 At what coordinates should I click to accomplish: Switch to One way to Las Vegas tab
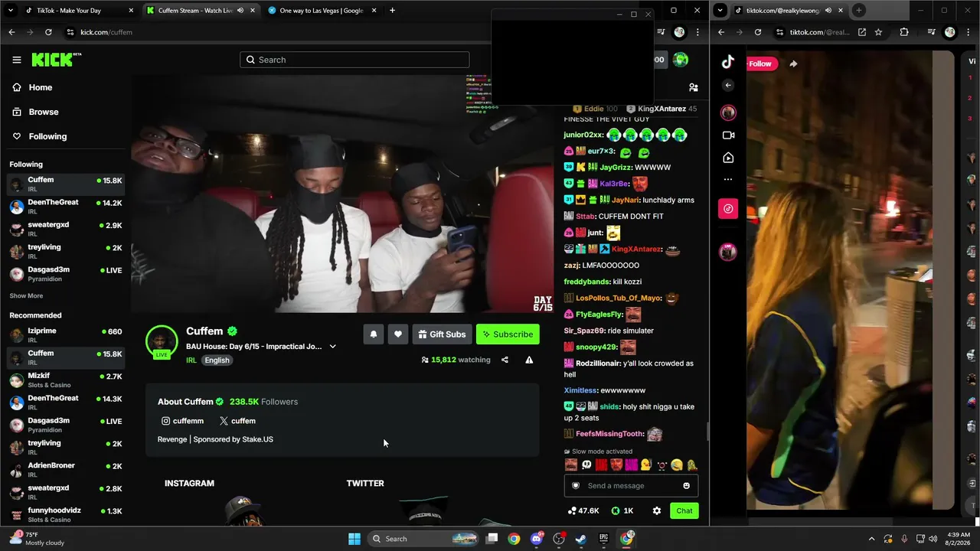(321, 11)
